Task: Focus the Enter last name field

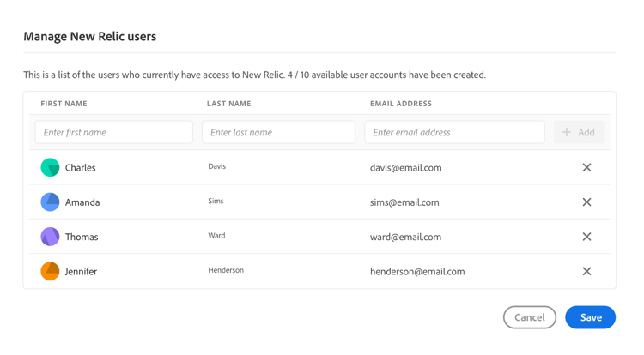Action: 278,132
